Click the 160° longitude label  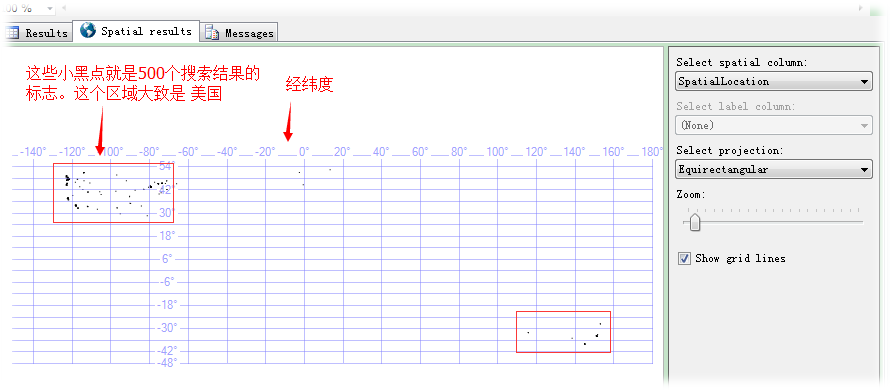point(614,152)
